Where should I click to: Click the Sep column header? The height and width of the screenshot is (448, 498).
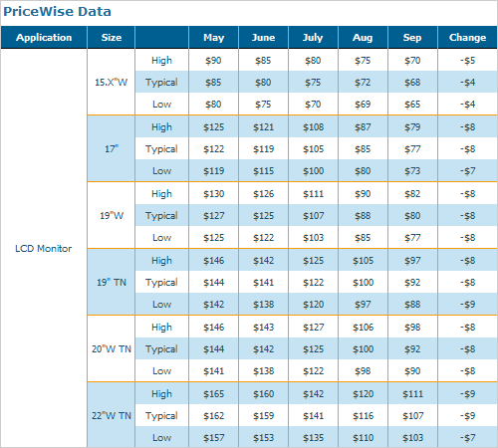(x=412, y=37)
